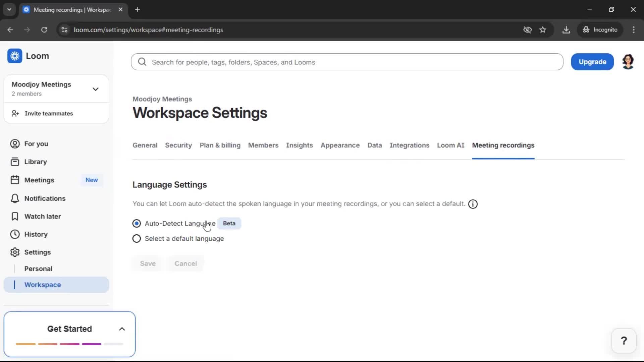Select Auto-Detect Language option
Screen dimensions: 644x362
(136, 223)
